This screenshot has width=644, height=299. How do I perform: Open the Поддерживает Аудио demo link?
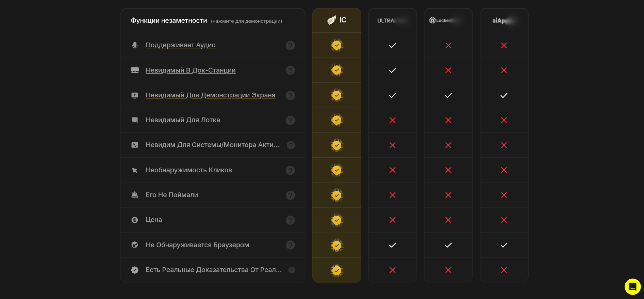tap(180, 45)
